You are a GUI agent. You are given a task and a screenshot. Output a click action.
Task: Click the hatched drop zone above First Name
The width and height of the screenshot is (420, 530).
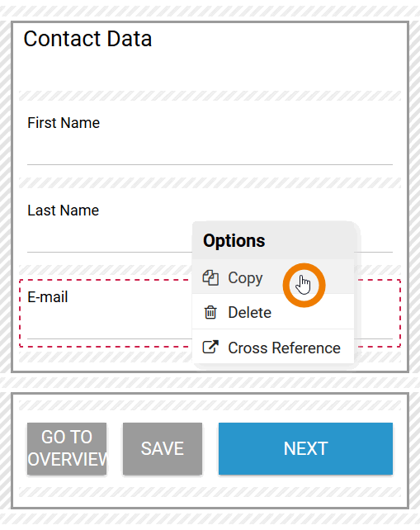coord(210,96)
